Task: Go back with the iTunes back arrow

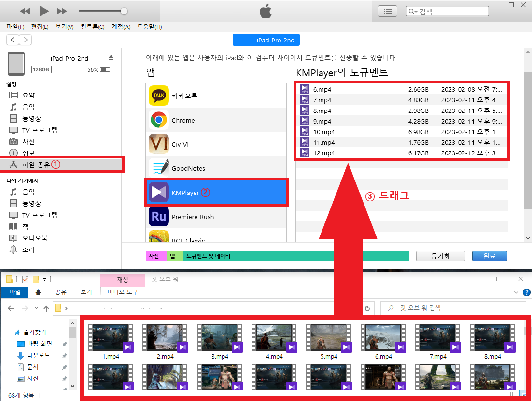Action: point(13,40)
